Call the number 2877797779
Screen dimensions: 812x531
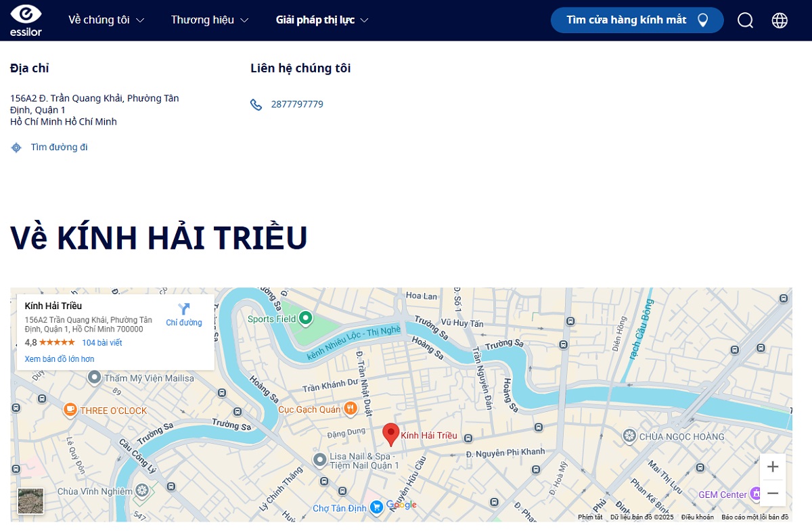coord(297,104)
